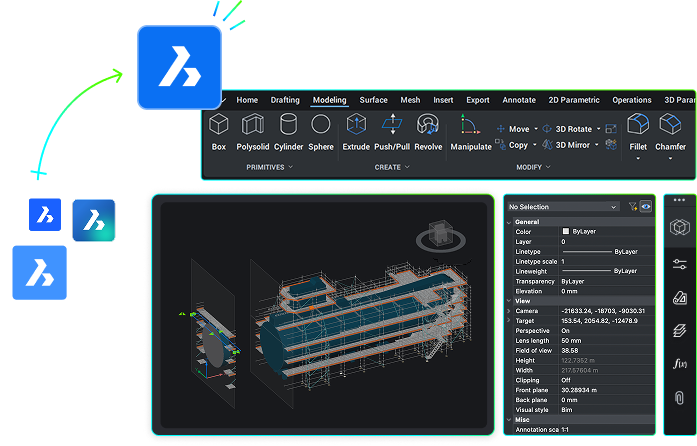
Task: Expand the Target coordinates row
Action: coord(509,321)
